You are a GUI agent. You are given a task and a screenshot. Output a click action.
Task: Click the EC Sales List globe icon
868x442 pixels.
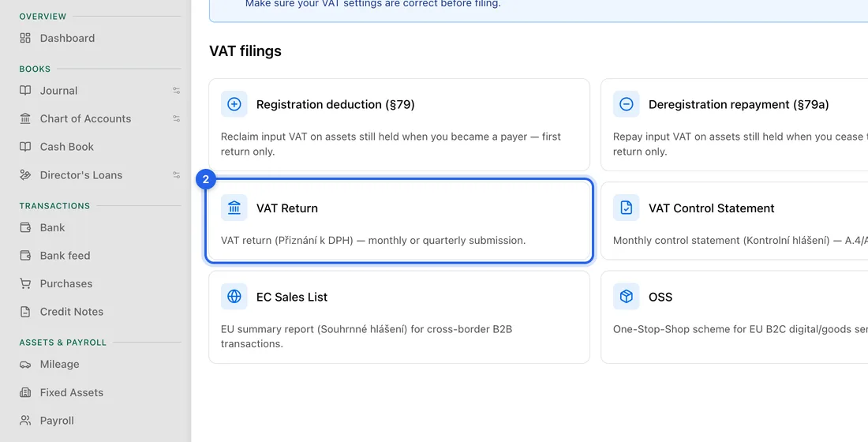coord(234,296)
